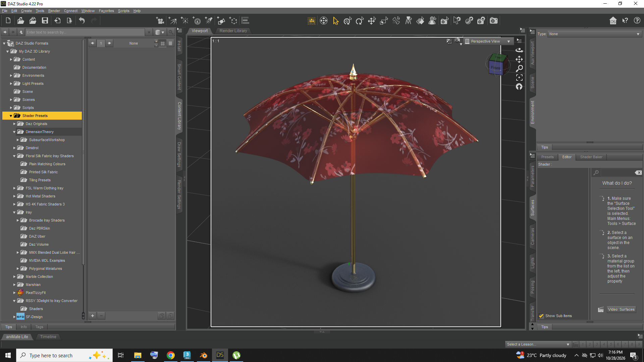The width and height of the screenshot is (644, 362).
Task: Select the Printed Silk Fabric folder
Action: [43, 172]
